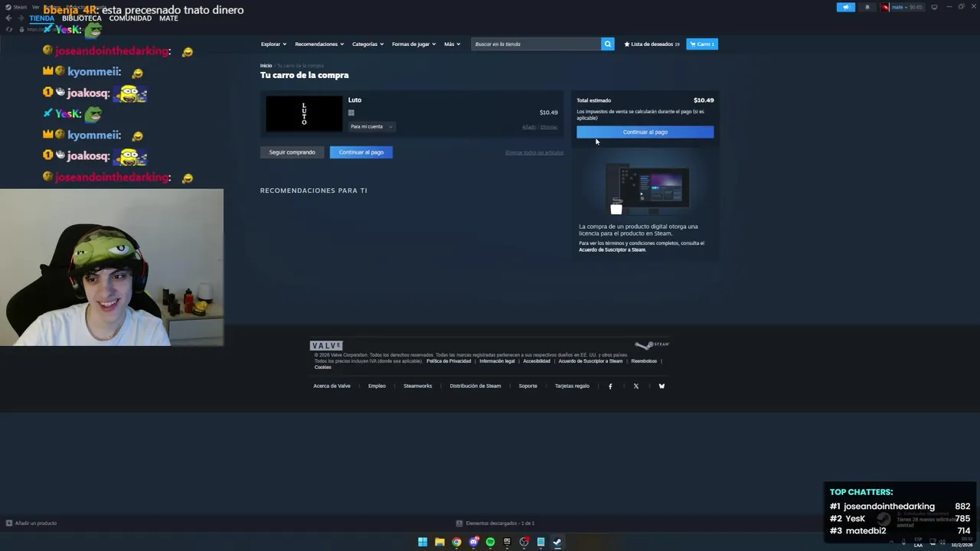This screenshot has height=551, width=980.
Task: Open Acuerdo de Suscriptor a Steam link in panel
Action: (612, 250)
